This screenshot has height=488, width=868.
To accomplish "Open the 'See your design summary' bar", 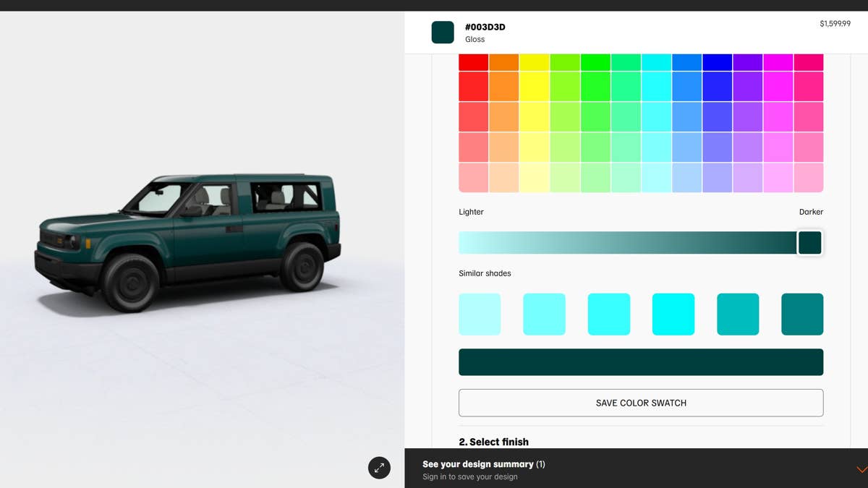I will (636, 468).
